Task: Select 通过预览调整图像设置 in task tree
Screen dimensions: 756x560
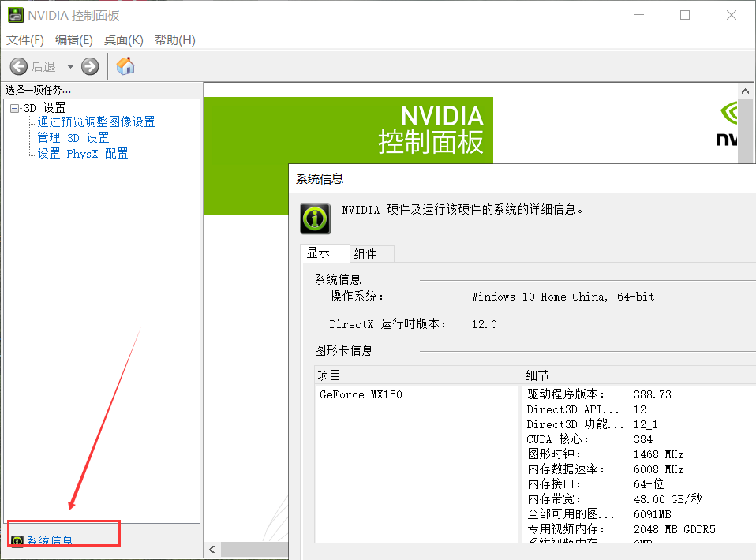Action: pos(95,121)
